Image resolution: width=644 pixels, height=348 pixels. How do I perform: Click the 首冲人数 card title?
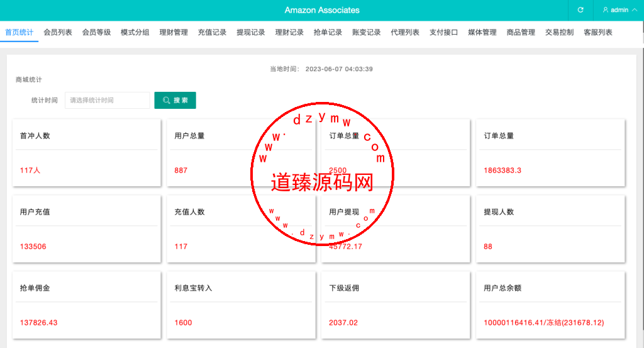point(35,135)
